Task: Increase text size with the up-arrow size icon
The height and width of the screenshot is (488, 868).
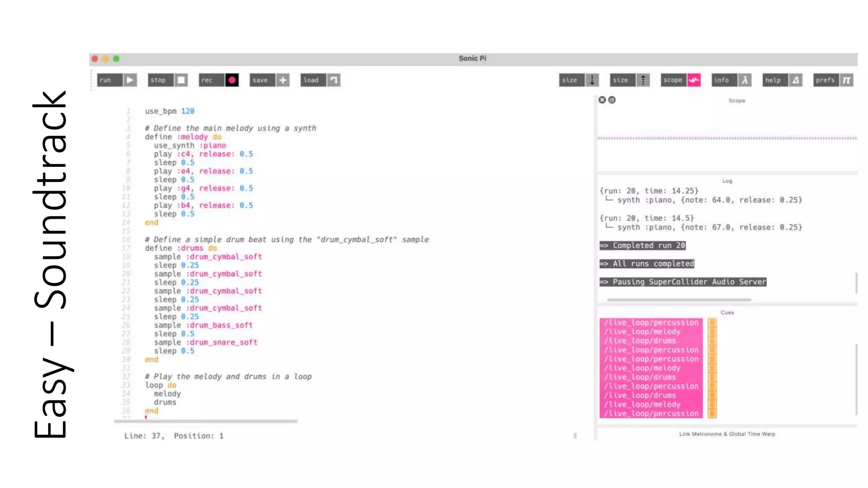Action: click(643, 80)
